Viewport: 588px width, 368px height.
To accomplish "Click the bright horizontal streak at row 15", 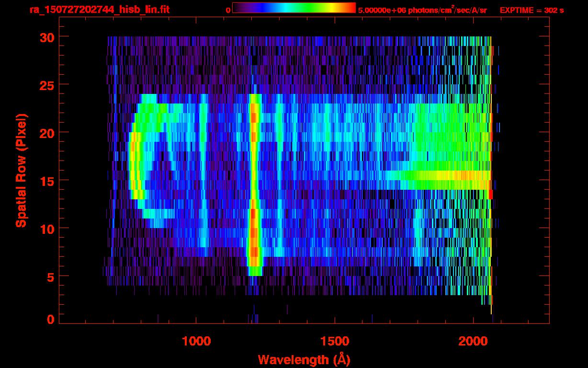I will (x=445, y=176).
